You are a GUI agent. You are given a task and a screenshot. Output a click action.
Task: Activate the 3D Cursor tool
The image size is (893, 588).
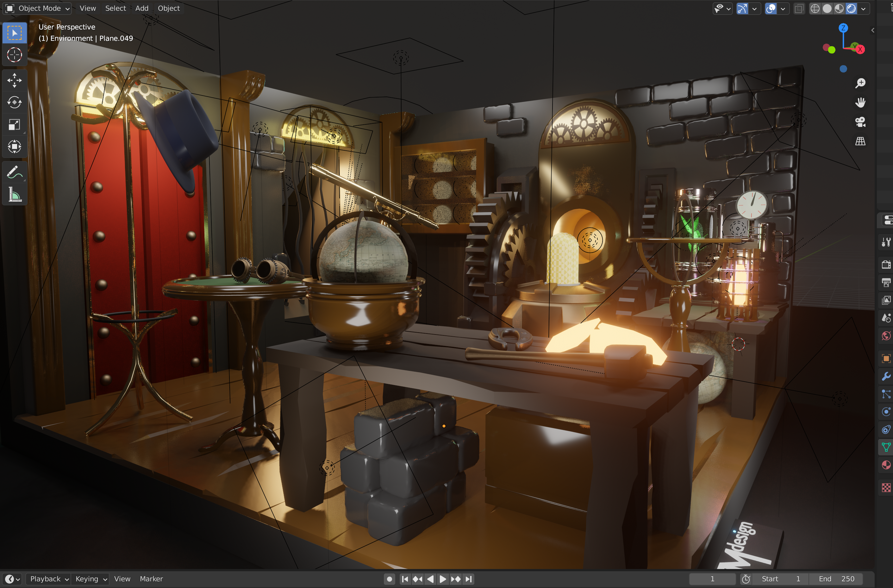click(x=15, y=55)
